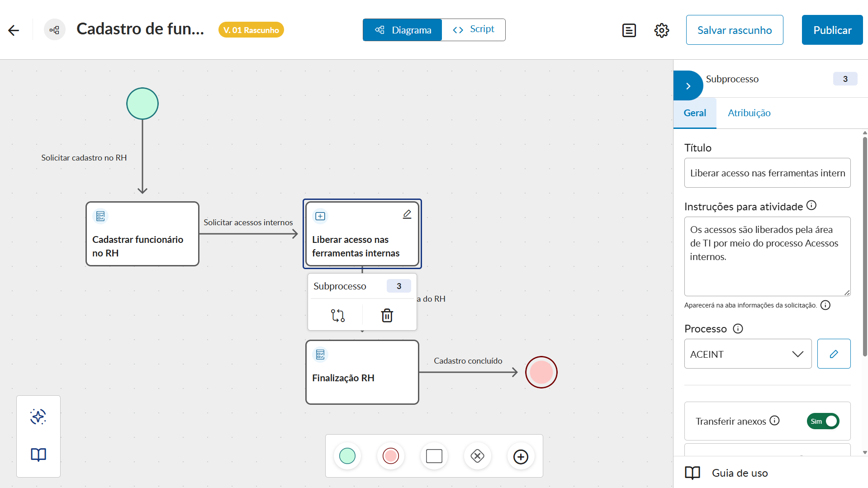Viewport: 868px width, 488px height.
Task: Select the green start event circle in toolbar
Action: [x=347, y=456]
